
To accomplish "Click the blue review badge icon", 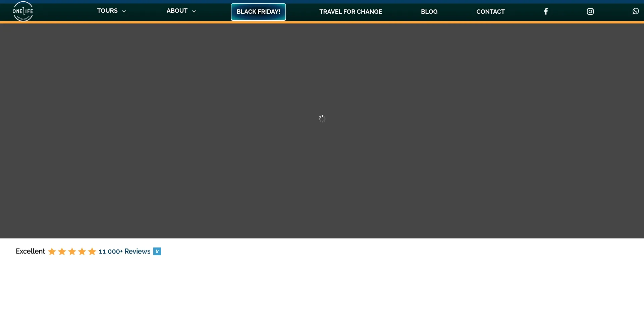I will (x=157, y=252).
